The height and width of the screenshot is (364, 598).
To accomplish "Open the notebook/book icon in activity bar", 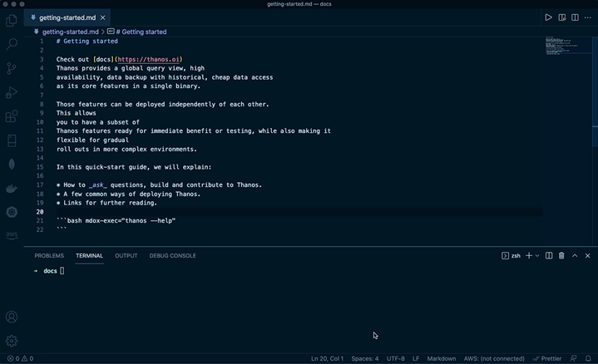I will pyautogui.click(x=12, y=140).
